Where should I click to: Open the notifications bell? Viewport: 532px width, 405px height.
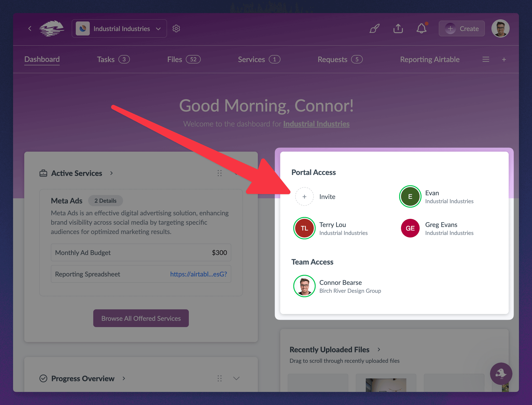[x=421, y=28]
